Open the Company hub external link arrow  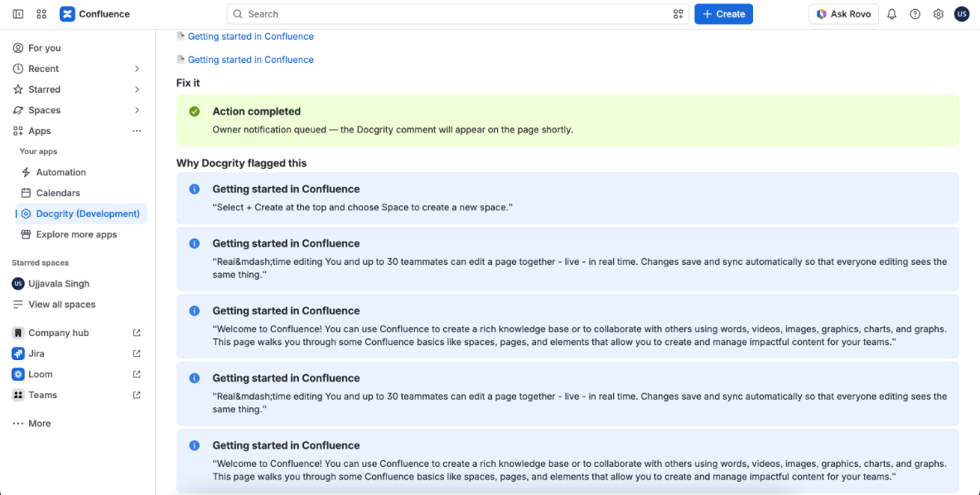(137, 333)
